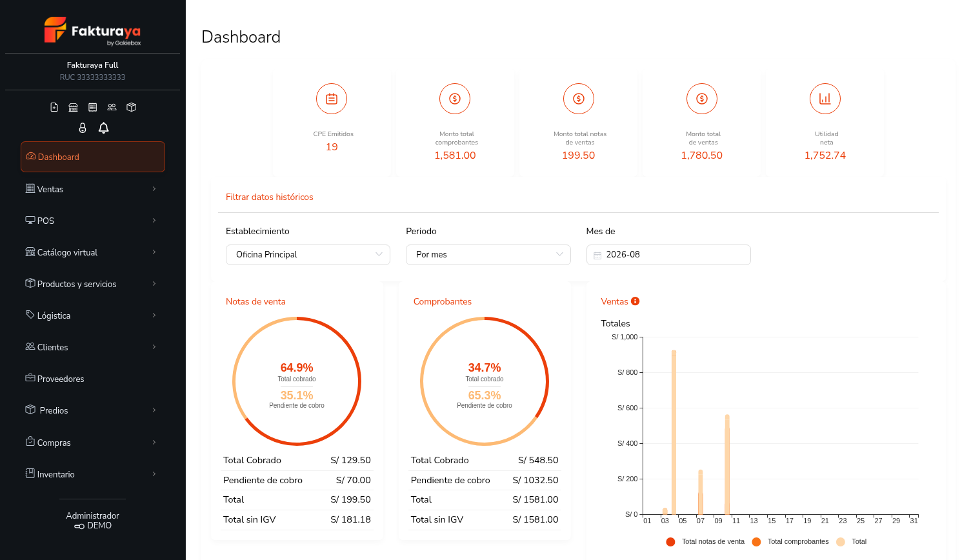Click the new document icon in the sidebar
Image resolution: width=971 pixels, height=560 pixels.
click(54, 107)
